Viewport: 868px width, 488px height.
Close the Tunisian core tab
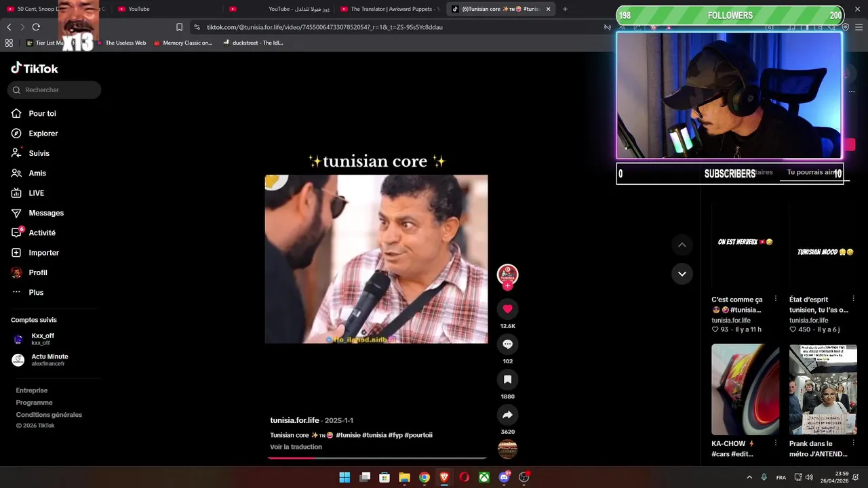coord(548,9)
